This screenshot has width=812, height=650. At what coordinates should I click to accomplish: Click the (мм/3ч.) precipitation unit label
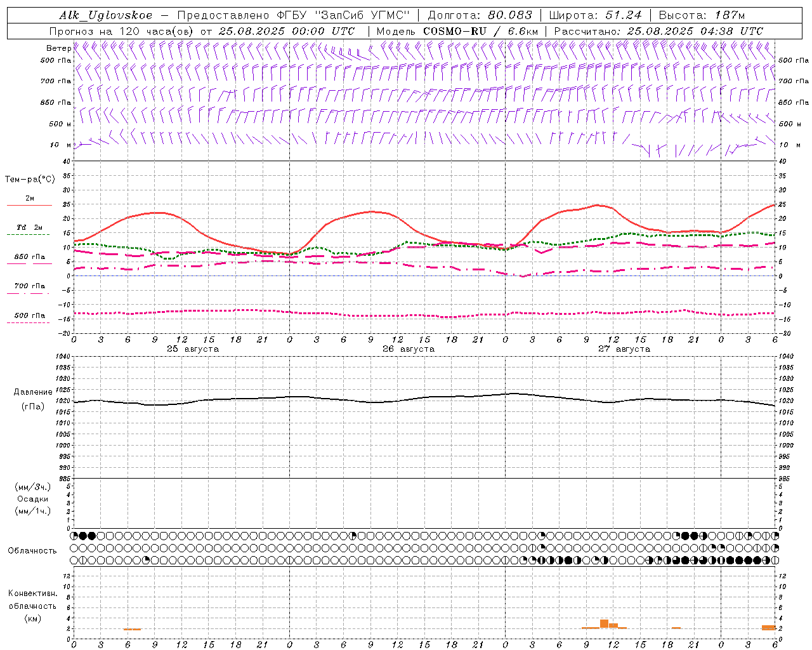pyautogui.click(x=32, y=487)
